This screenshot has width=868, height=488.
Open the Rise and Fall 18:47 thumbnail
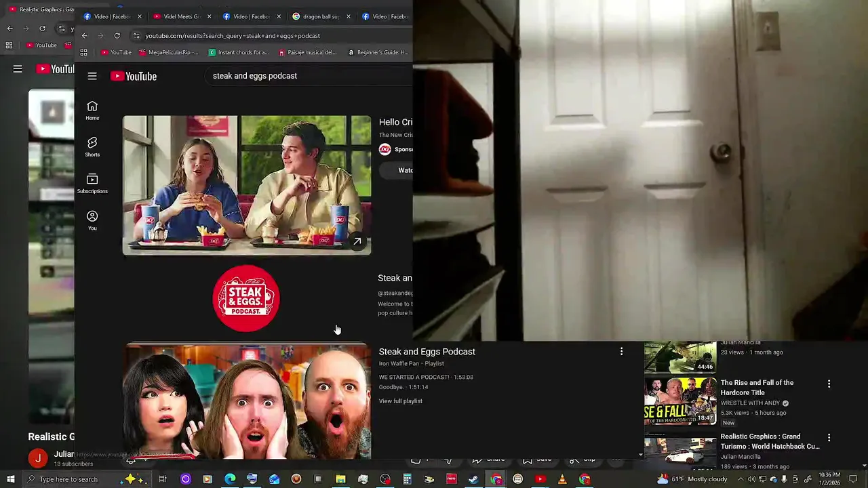point(680,401)
